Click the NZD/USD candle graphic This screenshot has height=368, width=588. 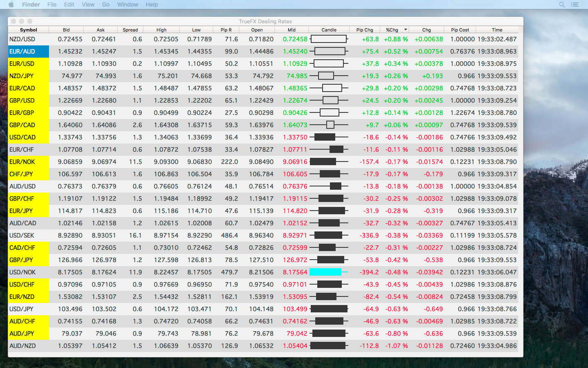coord(329,39)
